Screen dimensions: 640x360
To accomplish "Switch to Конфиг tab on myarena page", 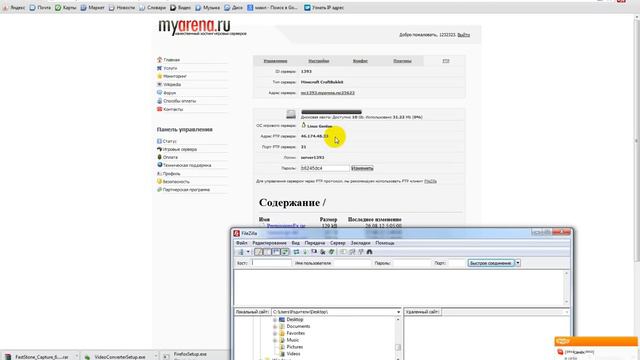I will click(x=360, y=61).
